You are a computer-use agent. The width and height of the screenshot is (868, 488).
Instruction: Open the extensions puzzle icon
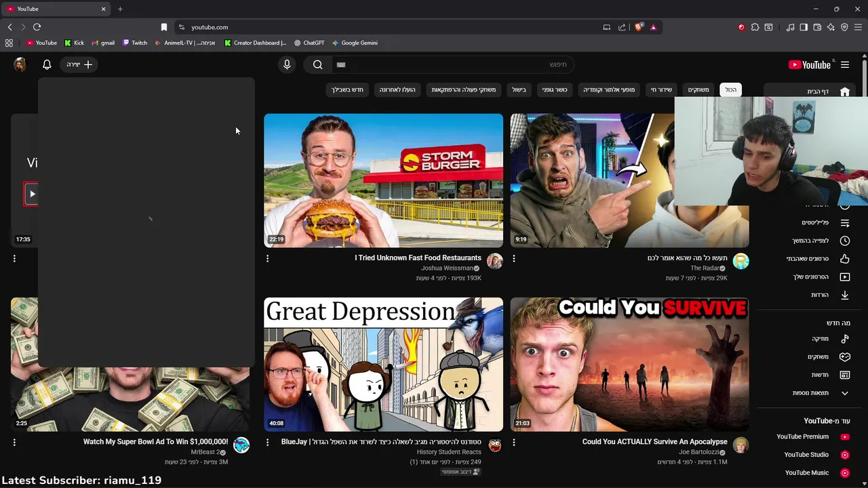click(x=755, y=27)
